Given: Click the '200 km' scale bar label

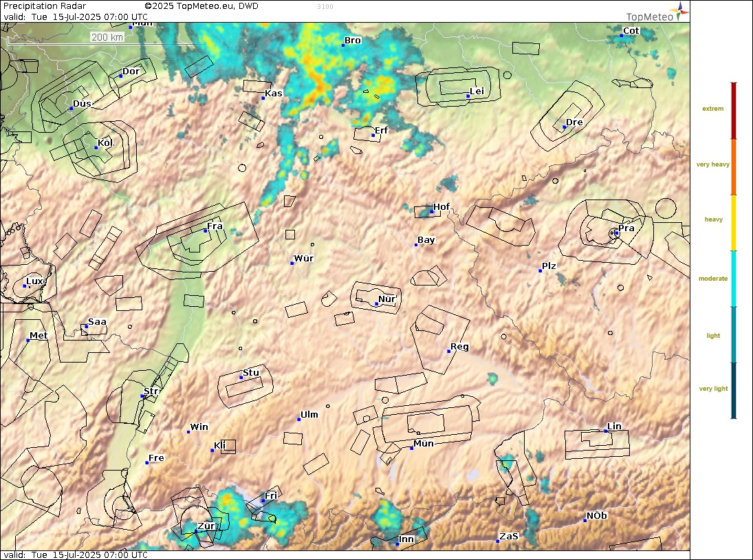Looking at the screenshot, I should point(107,37).
